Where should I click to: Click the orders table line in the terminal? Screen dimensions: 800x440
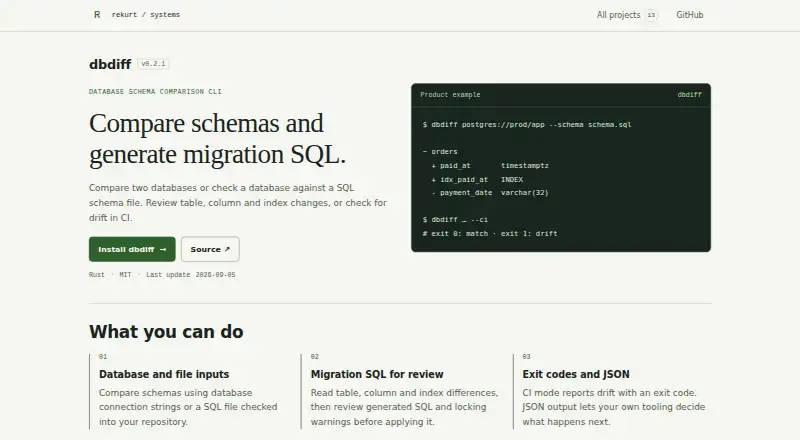click(x=440, y=152)
